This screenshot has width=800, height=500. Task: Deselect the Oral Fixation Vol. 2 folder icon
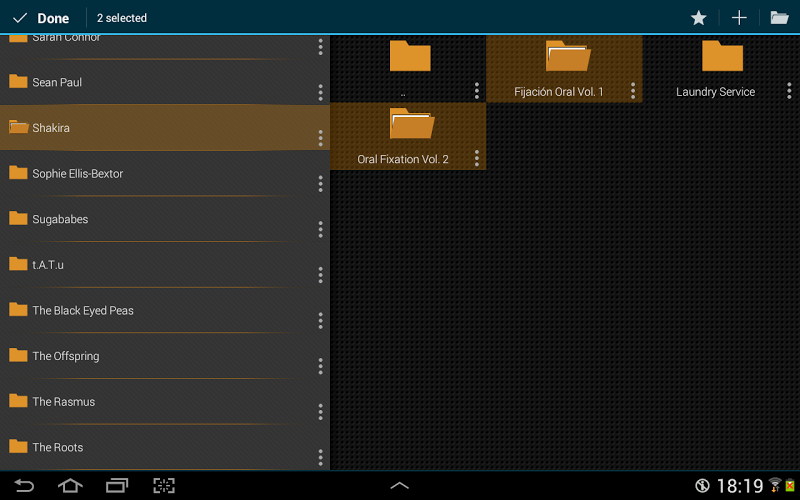[412, 123]
